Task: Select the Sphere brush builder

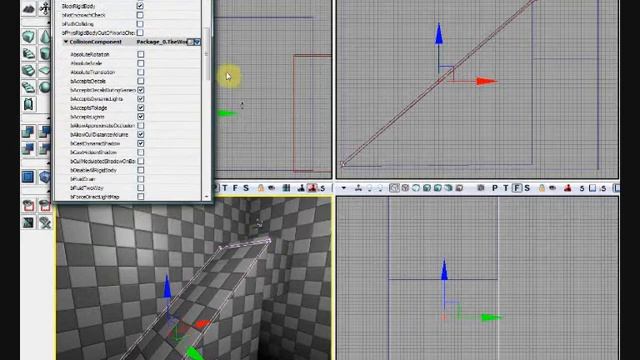Action: point(45,87)
